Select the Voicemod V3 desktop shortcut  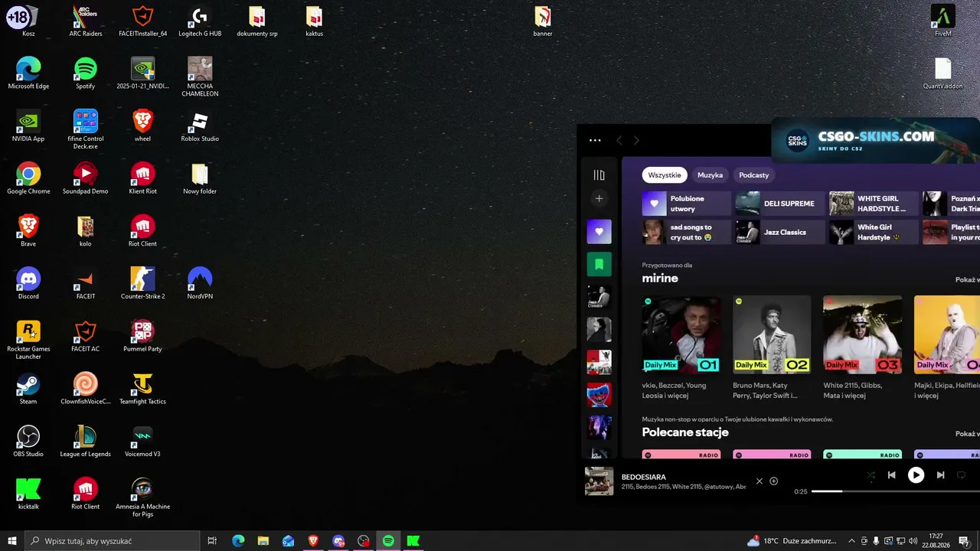pyautogui.click(x=142, y=442)
